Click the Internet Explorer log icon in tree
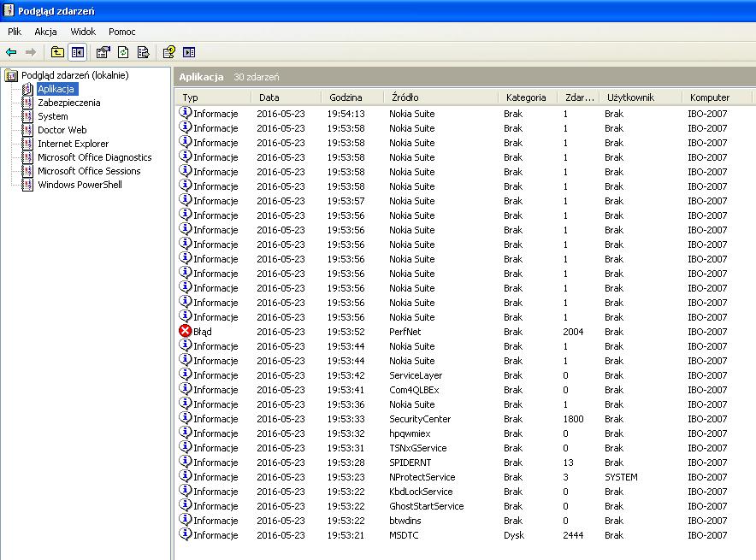This screenshot has width=756, height=560. [x=28, y=144]
